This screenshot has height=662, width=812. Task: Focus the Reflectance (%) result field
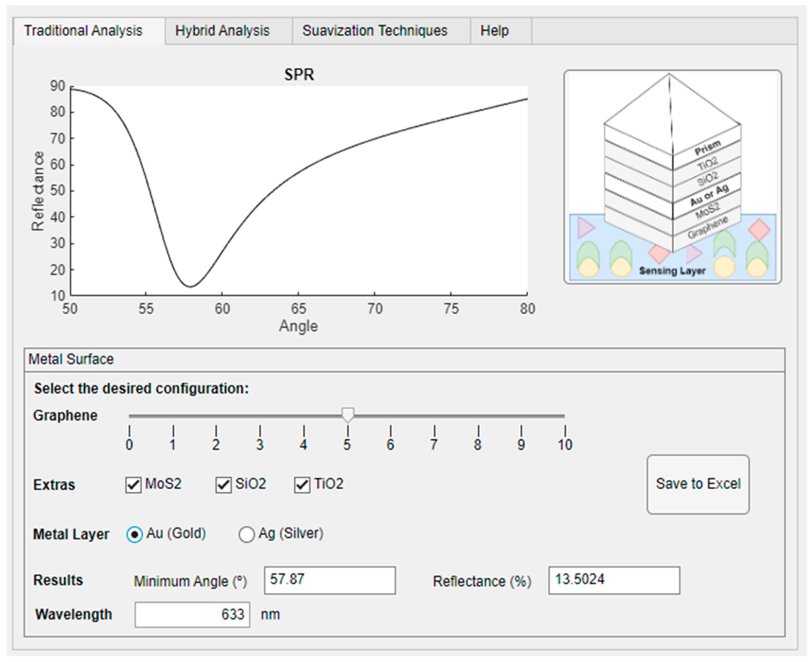[614, 580]
